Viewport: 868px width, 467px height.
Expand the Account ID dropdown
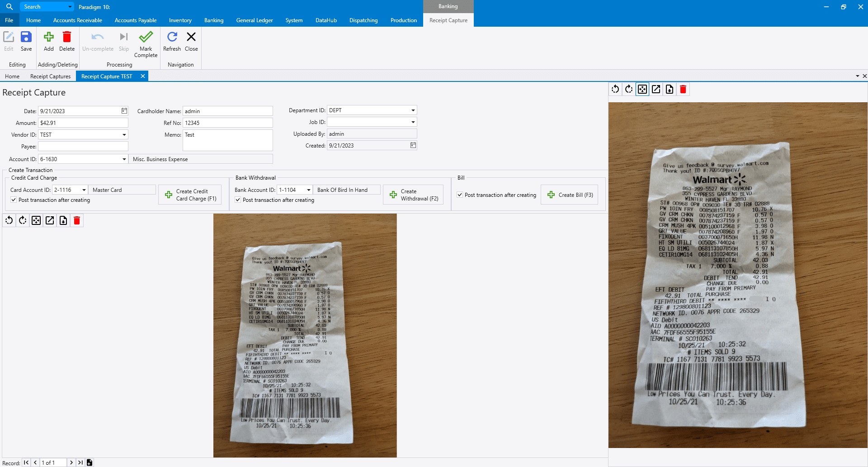pyautogui.click(x=124, y=159)
